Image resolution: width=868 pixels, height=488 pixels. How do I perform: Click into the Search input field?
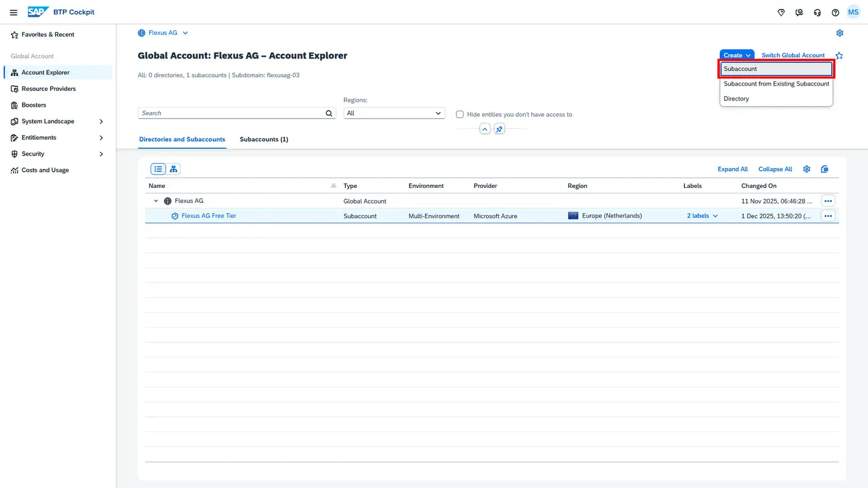coord(231,113)
